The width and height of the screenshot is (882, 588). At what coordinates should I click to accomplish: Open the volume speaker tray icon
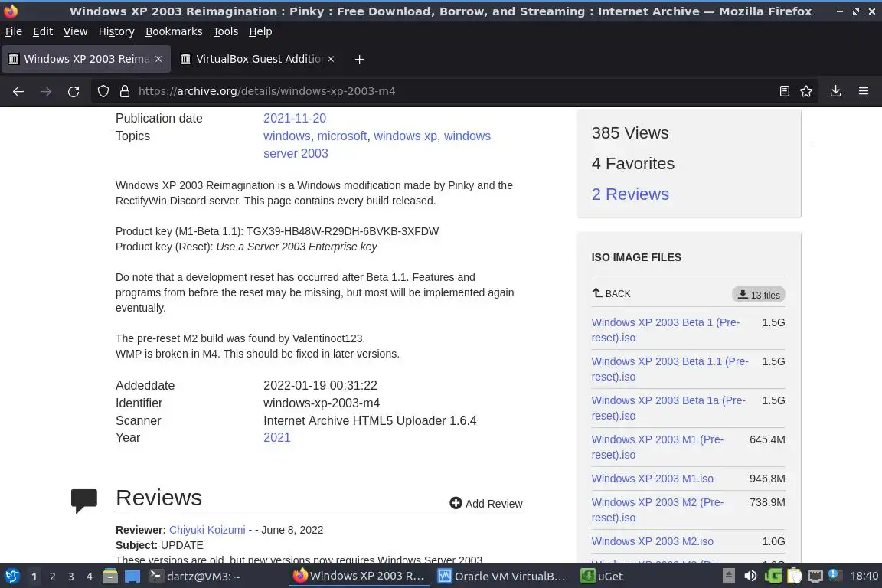click(x=750, y=577)
